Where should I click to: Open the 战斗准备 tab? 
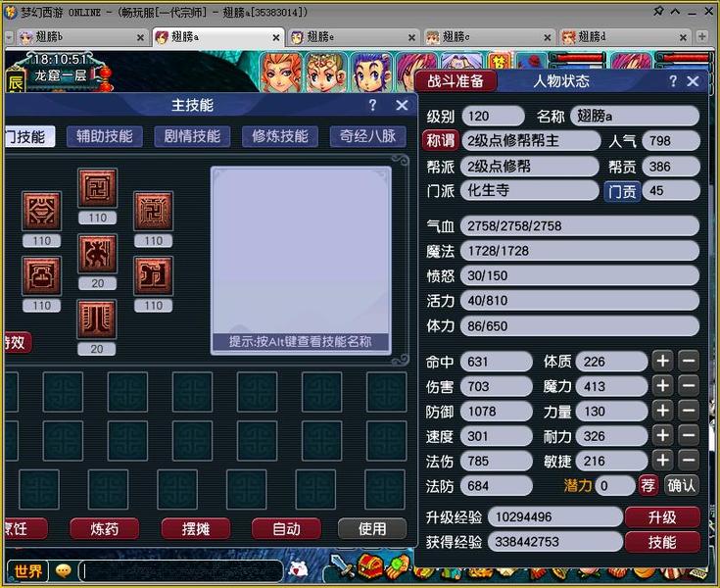coord(456,81)
